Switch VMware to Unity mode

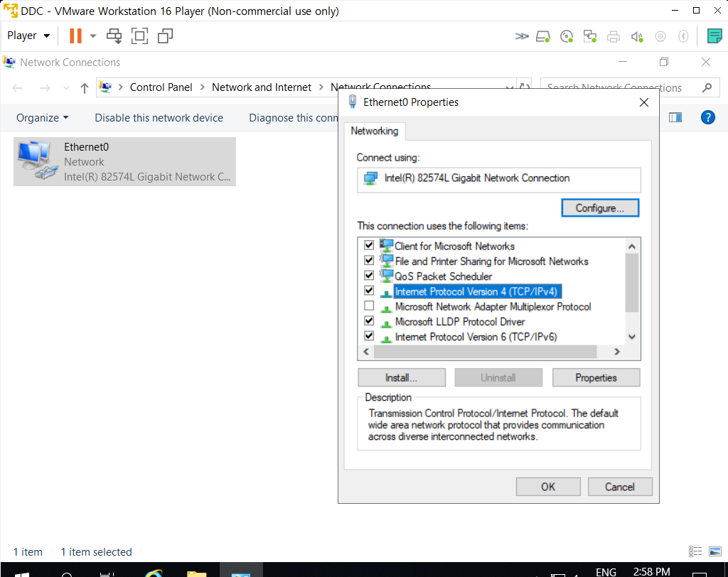pos(165,36)
